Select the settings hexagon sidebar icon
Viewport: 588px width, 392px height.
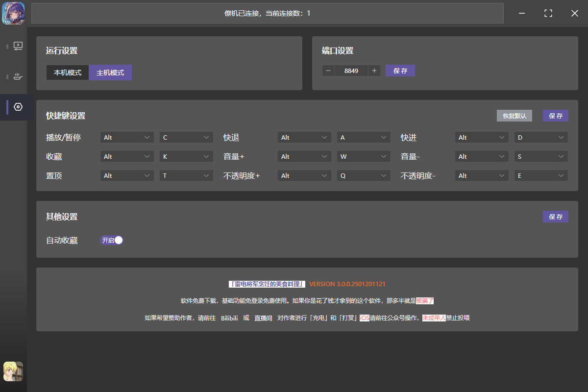pos(18,107)
